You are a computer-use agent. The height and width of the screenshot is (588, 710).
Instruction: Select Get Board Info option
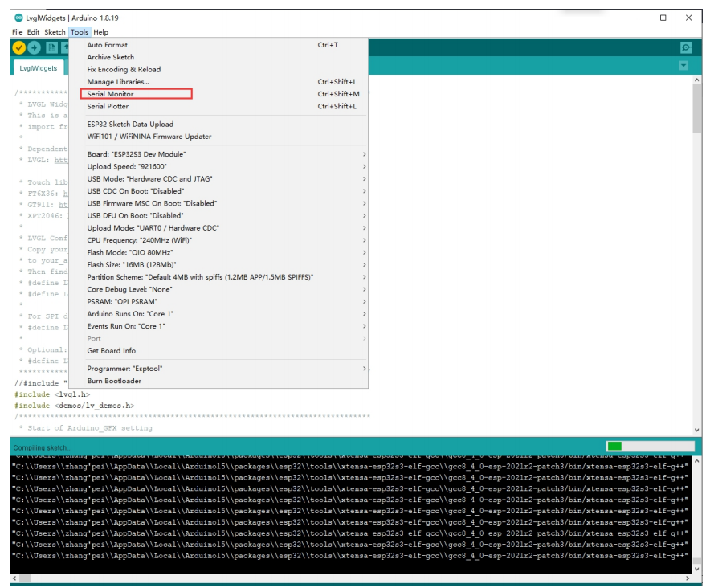pyautogui.click(x=111, y=350)
